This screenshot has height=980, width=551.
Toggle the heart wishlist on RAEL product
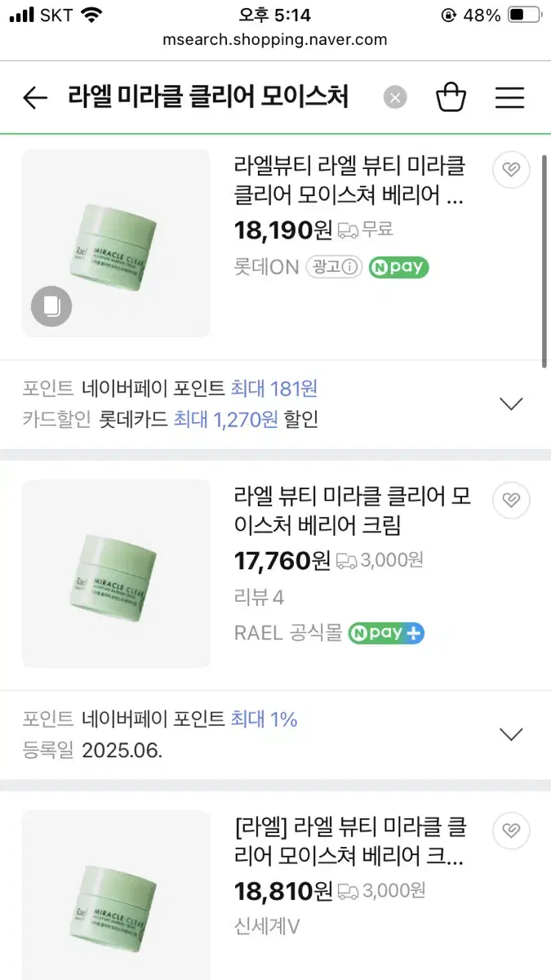(x=511, y=500)
